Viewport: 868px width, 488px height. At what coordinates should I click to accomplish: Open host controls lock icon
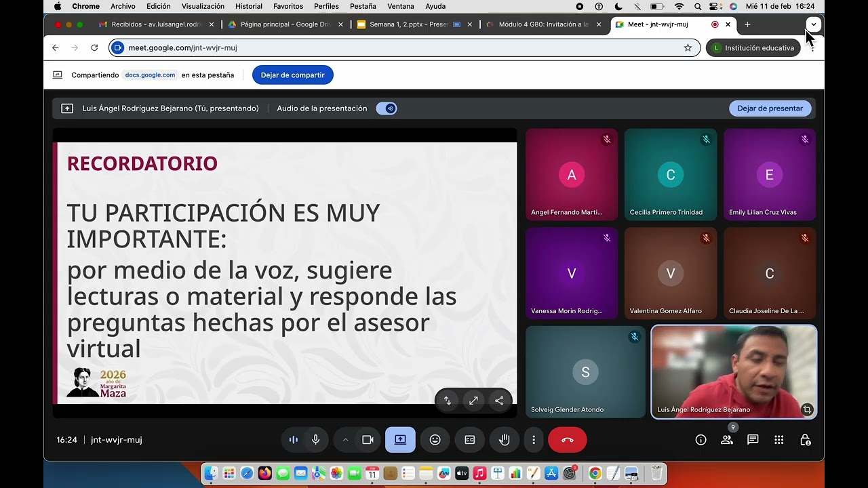point(806,440)
